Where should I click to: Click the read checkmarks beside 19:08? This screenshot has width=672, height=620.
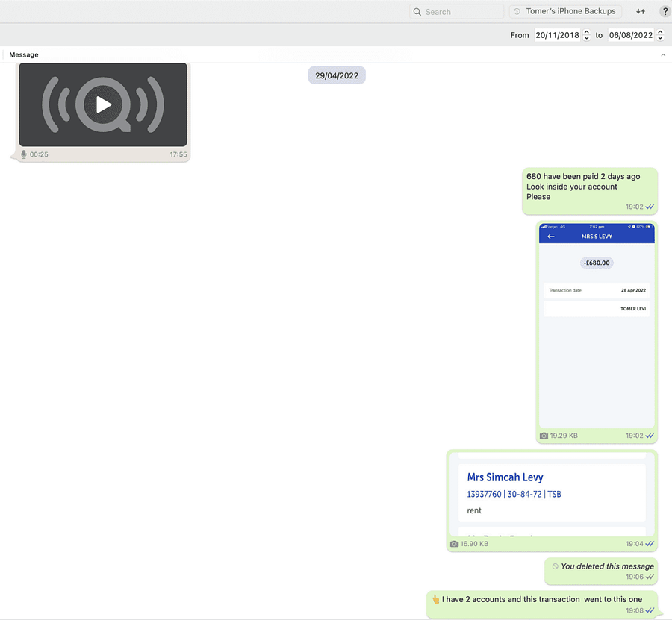[x=650, y=610]
